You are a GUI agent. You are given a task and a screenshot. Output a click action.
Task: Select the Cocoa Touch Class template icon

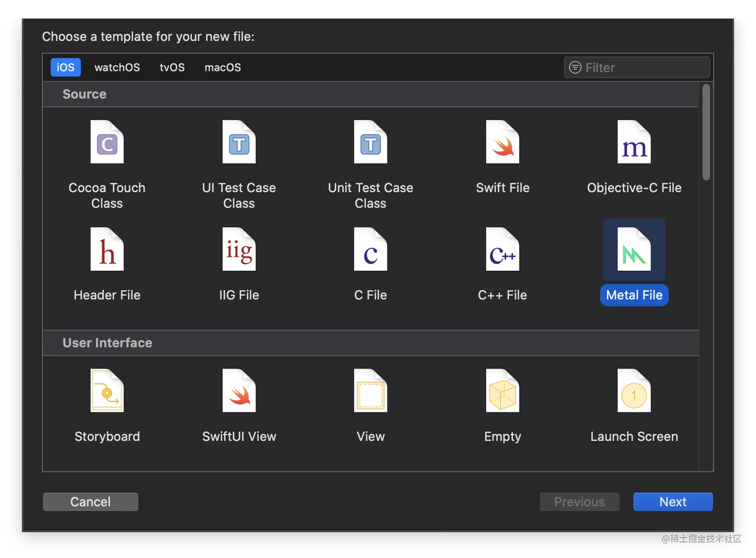[x=107, y=142]
